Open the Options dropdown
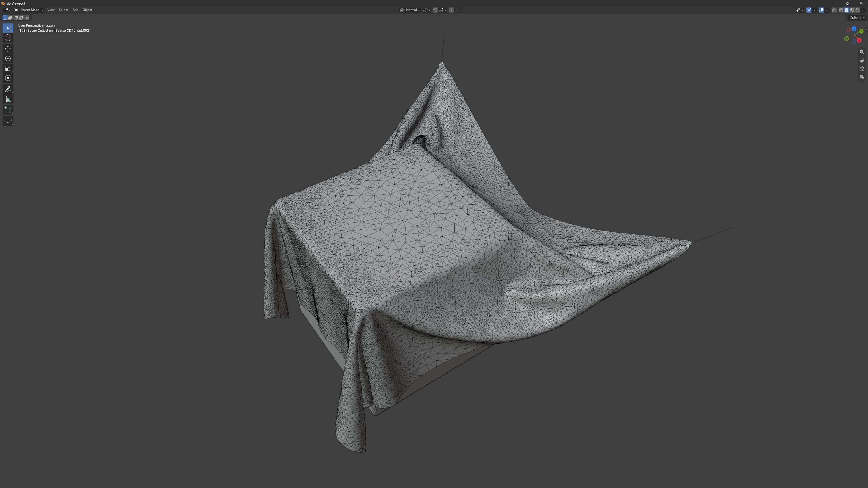Viewport: 868px width, 488px height. coord(857,18)
